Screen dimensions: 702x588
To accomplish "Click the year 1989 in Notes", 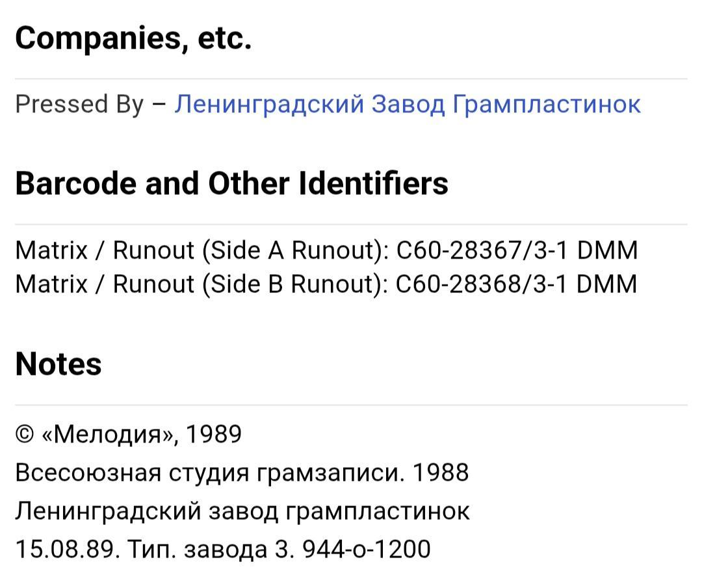I will click(214, 433).
